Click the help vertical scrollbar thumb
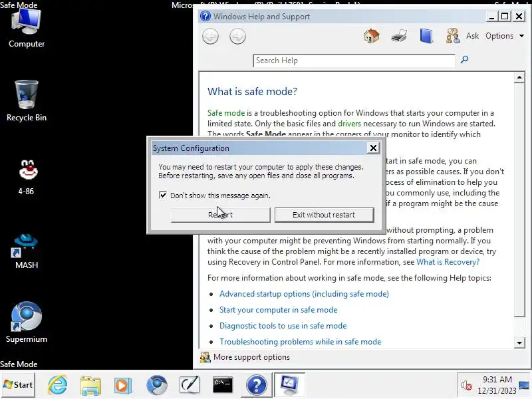Image resolution: width=532 pixels, height=399 pixels. 519,200
